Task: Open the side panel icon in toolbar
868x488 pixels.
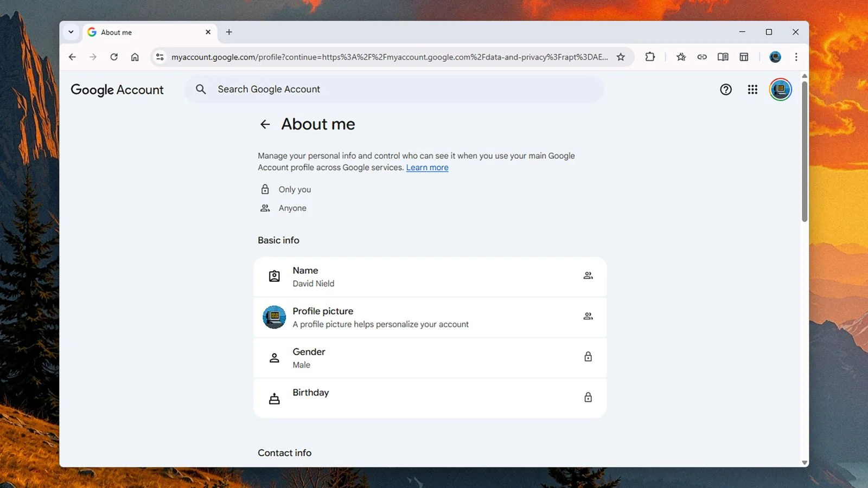Action: click(744, 57)
